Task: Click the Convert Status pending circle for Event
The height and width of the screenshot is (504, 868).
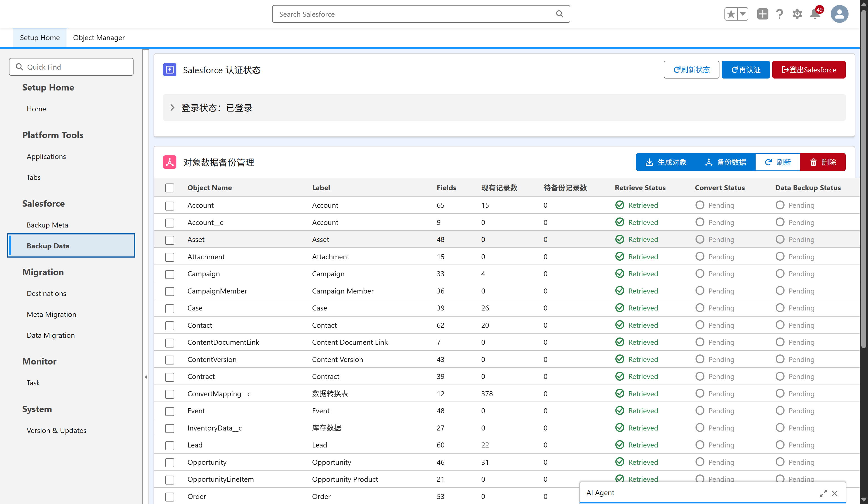Action: tap(700, 410)
